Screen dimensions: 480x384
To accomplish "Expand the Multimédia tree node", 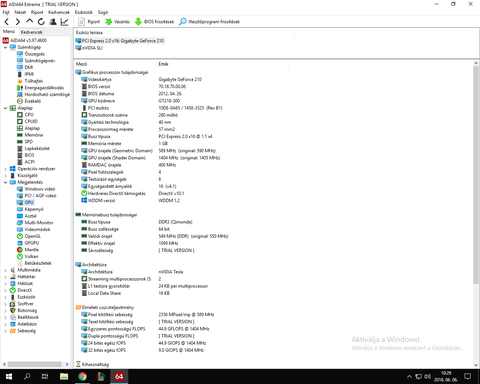I will [x=5, y=270].
